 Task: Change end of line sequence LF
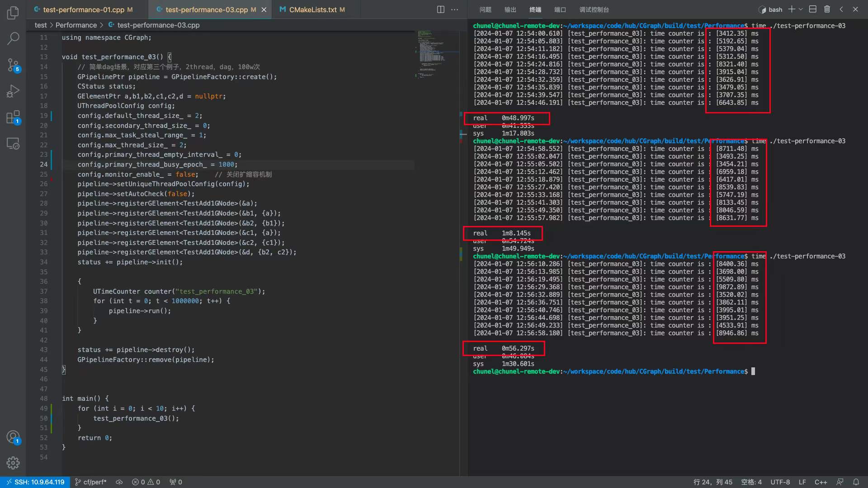pyautogui.click(x=802, y=482)
